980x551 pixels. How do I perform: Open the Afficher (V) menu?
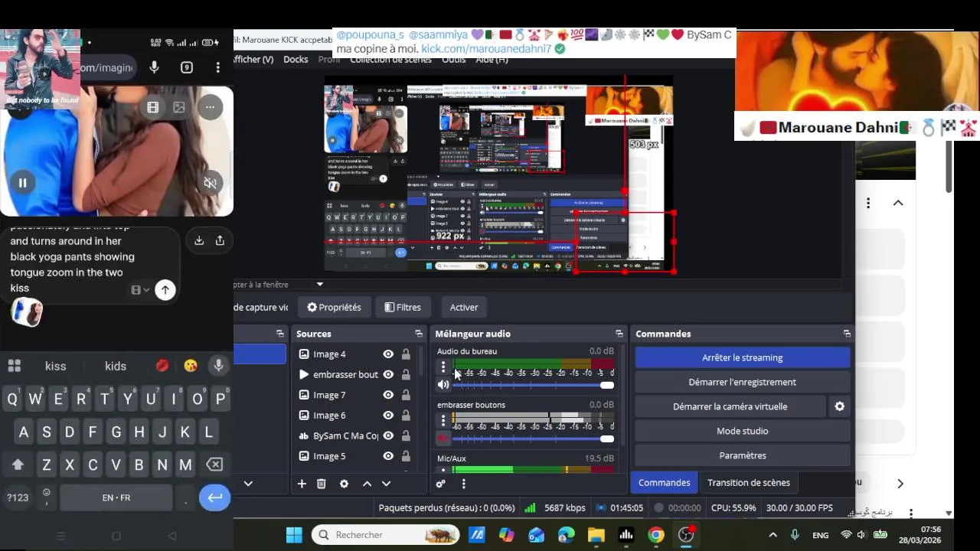point(253,60)
